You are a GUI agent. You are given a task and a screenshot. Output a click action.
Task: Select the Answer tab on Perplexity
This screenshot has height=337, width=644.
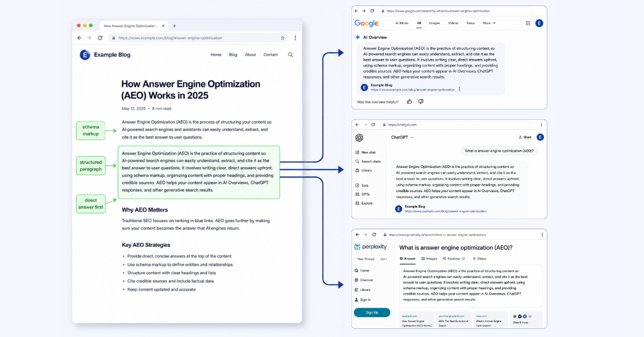point(407,259)
